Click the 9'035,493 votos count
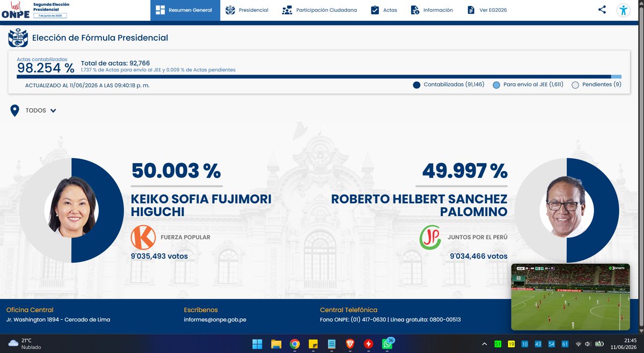 click(x=159, y=256)
